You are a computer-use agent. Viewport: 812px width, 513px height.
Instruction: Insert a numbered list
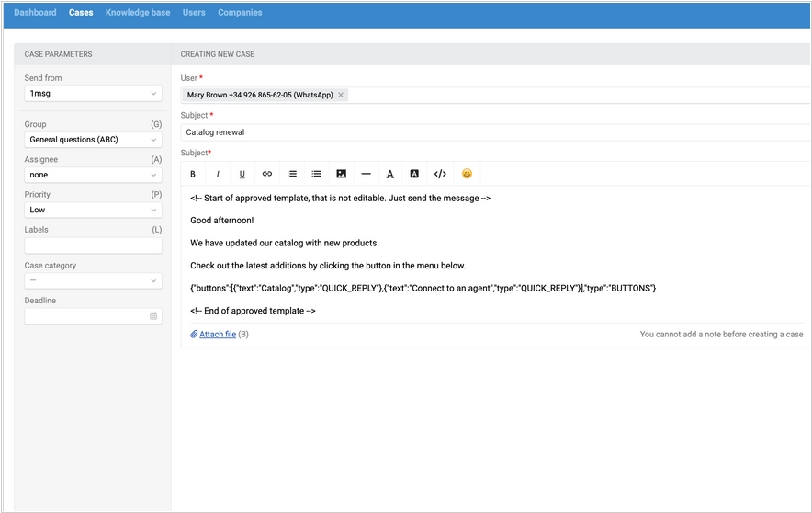coord(292,174)
